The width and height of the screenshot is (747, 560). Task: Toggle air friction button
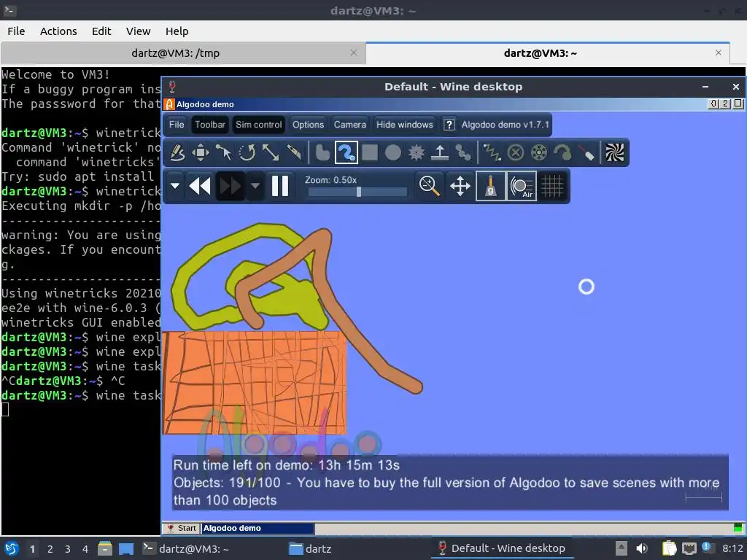pyautogui.click(x=522, y=186)
